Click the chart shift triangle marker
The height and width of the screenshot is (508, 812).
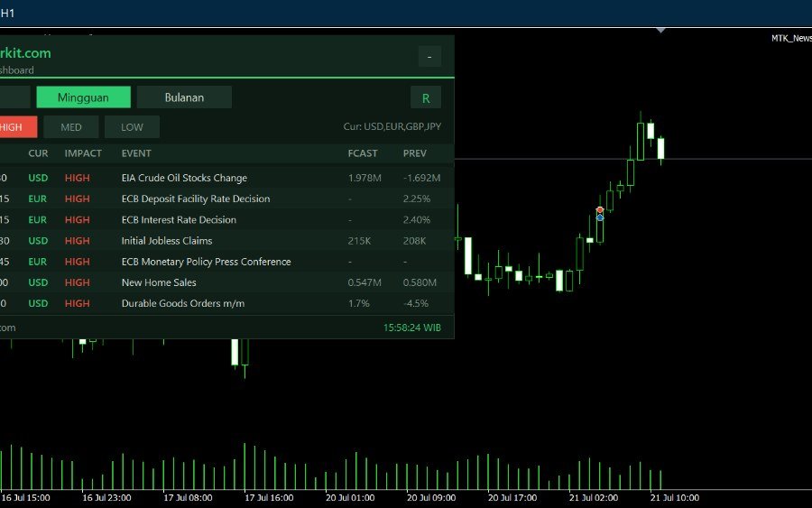[660, 31]
